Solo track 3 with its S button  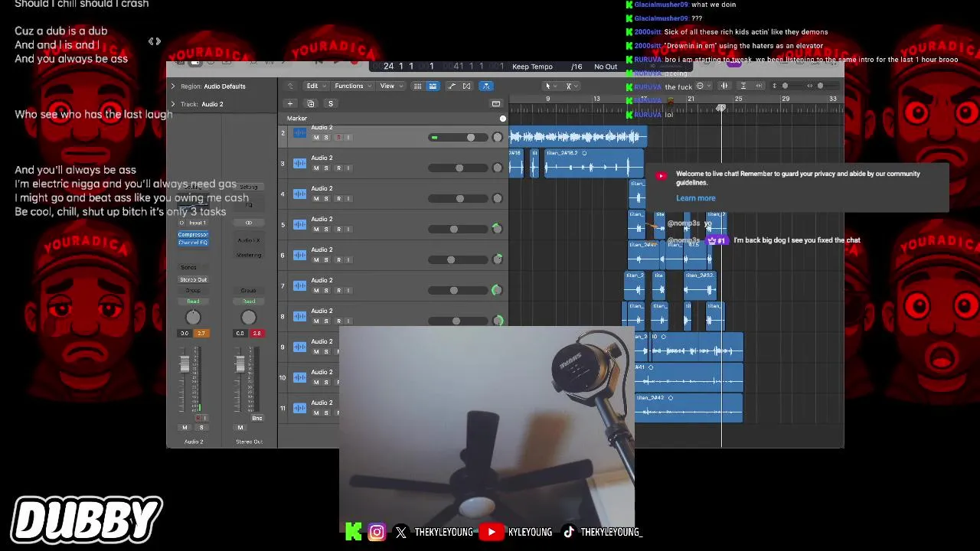[326, 168]
